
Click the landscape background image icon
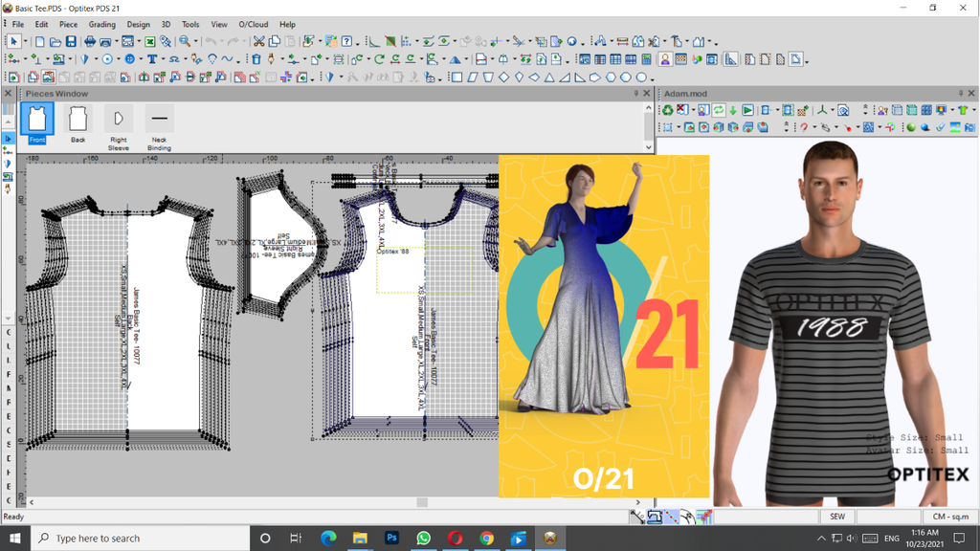pos(955,127)
